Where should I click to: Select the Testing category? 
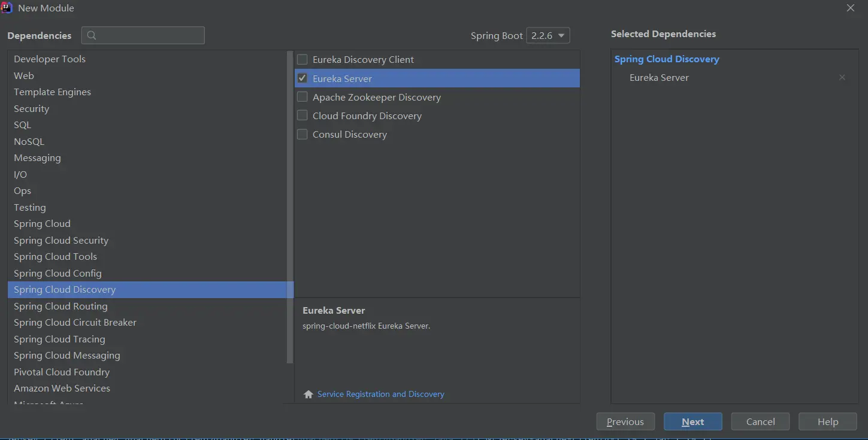point(148,207)
